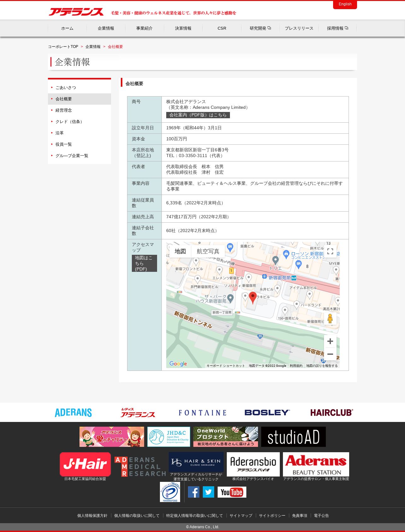Click the Street View pegman icon
Viewport: 405px width, 532px height.
pos(330,319)
